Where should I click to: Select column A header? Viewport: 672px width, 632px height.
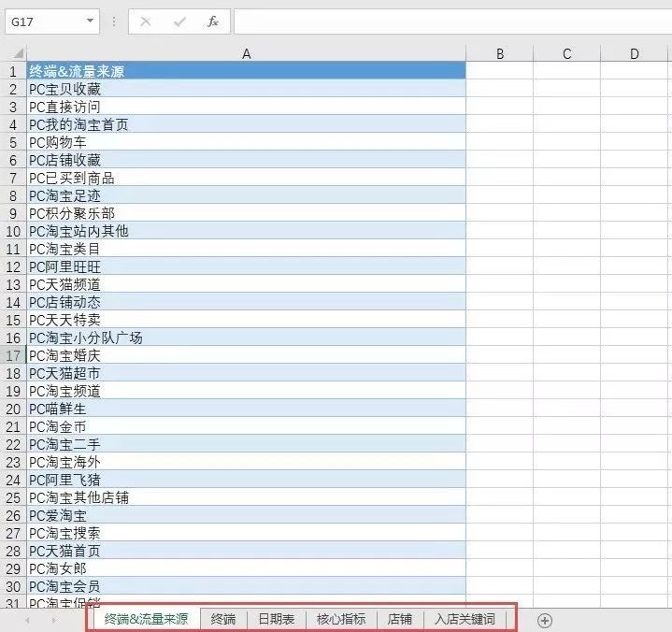pyautogui.click(x=246, y=53)
